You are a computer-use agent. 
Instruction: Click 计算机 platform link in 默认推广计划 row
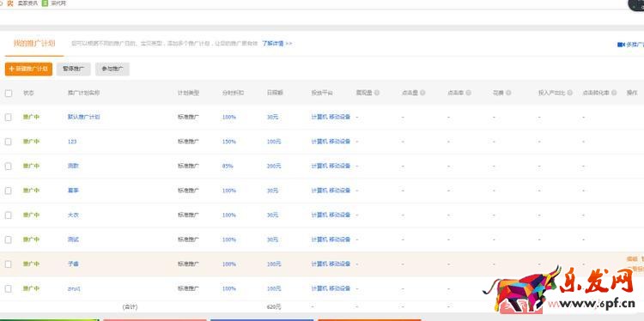click(319, 117)
